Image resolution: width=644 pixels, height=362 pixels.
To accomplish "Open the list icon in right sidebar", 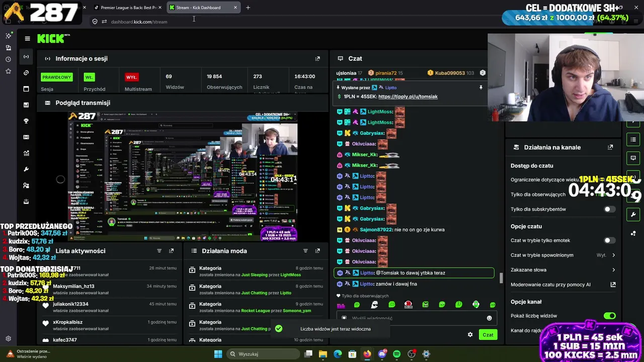I will 633,139.
